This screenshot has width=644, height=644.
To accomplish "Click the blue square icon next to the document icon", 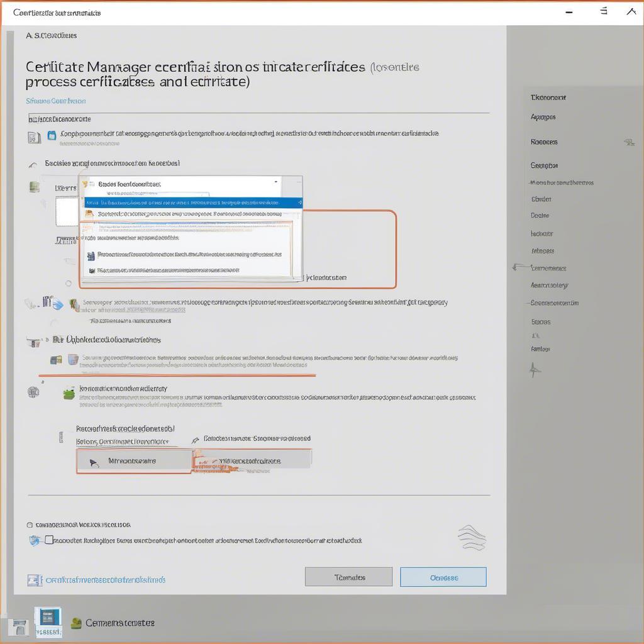I will tap(52, 135).
